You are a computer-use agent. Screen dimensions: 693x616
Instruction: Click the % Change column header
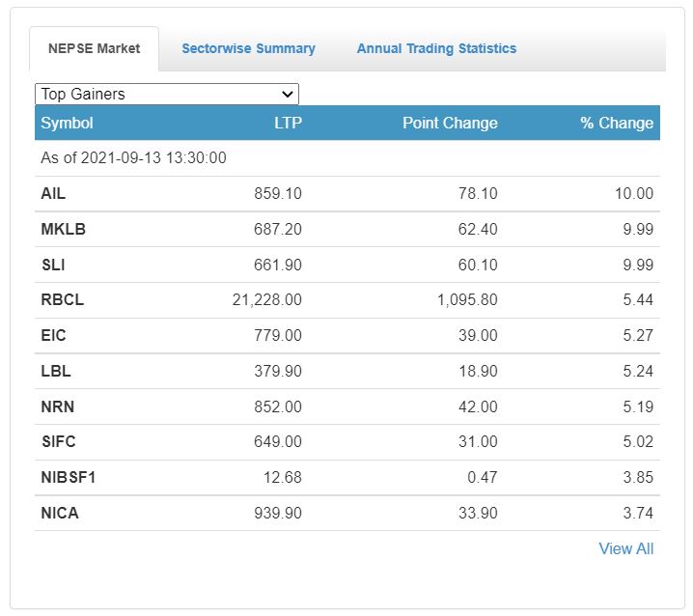pyautogui.click(x=617, y=123)
